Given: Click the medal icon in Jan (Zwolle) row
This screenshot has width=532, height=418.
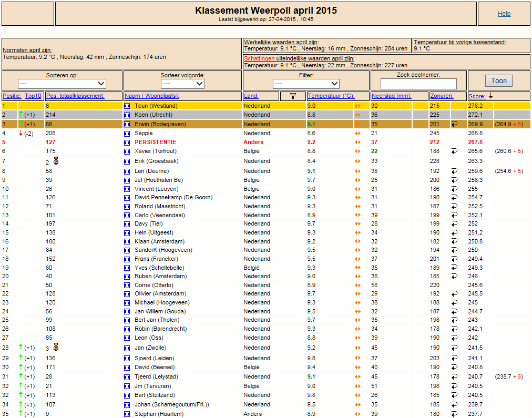Looking at the screenshot, I should click(x=56, y=346).
